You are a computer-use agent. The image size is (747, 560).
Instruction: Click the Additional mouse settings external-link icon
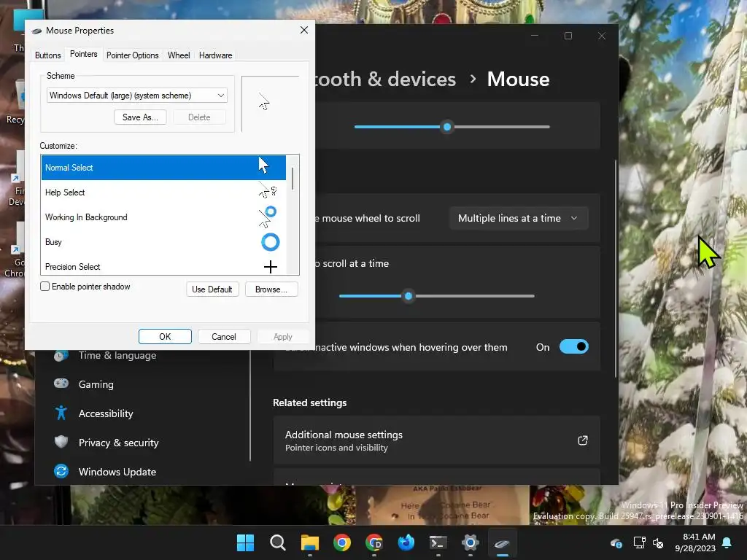[x=582, y=440]
